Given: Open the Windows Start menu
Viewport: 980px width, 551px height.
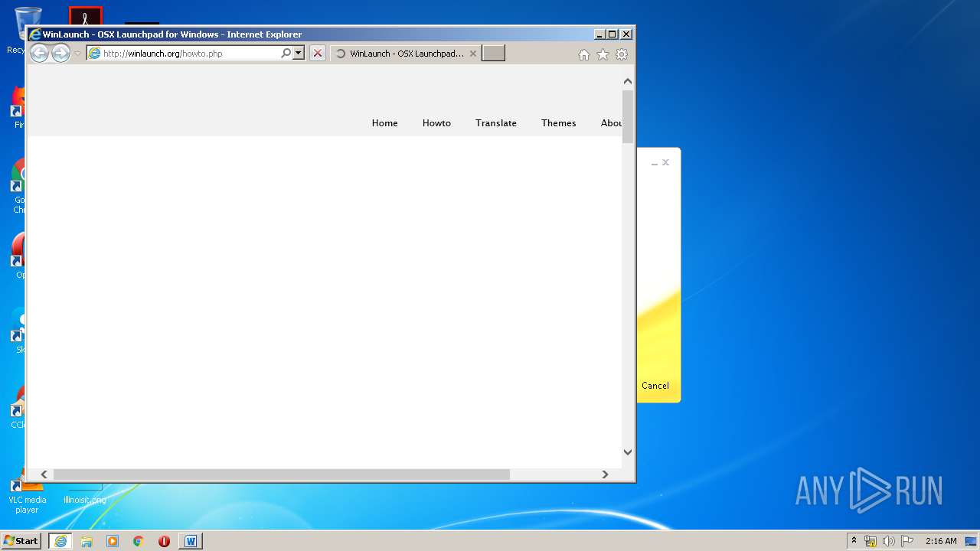Looking at the screenshot, I should pyautogui.click(x=21, y=541).
